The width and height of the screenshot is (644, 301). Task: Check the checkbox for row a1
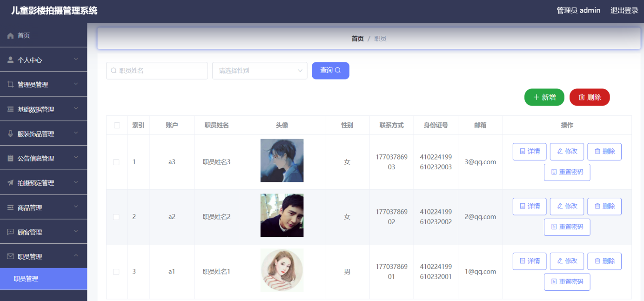point(116,272)
